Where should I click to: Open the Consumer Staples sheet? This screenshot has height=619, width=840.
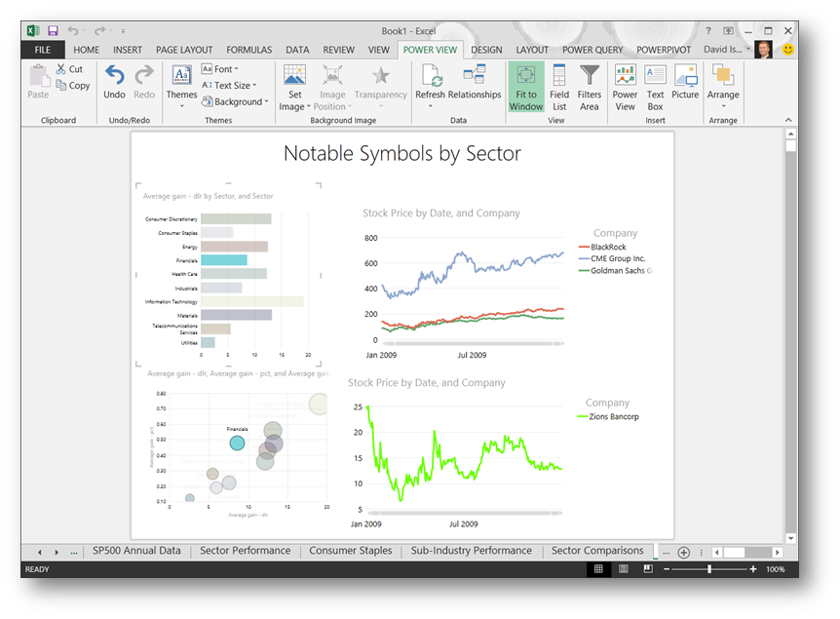pos(351,551)
